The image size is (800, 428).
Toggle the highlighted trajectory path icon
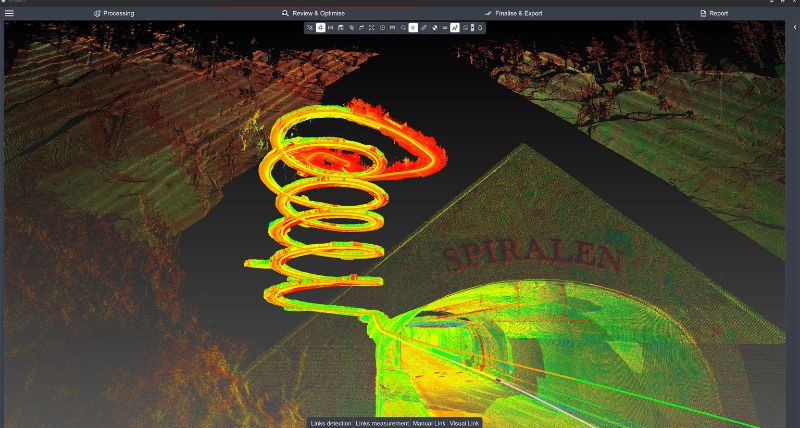[455, 28]
